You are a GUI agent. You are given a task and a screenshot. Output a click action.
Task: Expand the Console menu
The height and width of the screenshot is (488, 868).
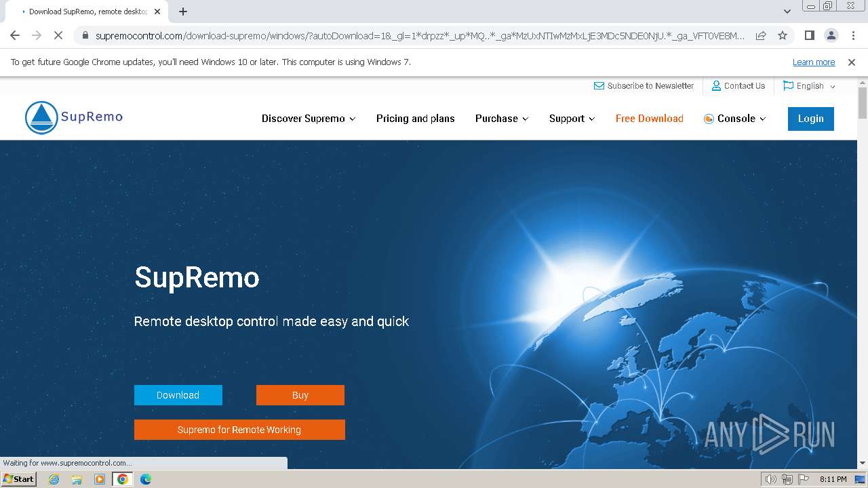point(735,119)
